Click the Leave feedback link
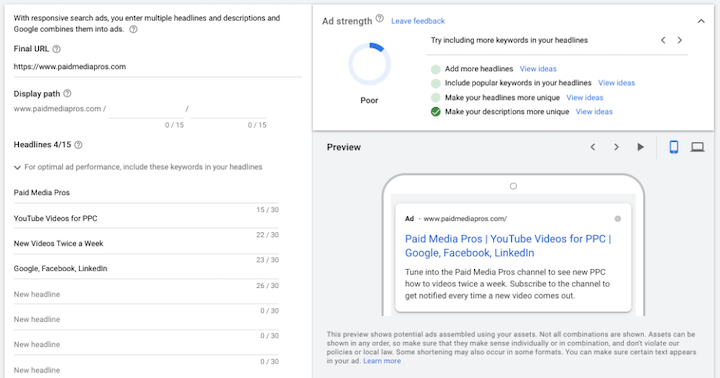The width and height of the screenshot is (720, 378). pyautogui.click(x=418, y=21)
